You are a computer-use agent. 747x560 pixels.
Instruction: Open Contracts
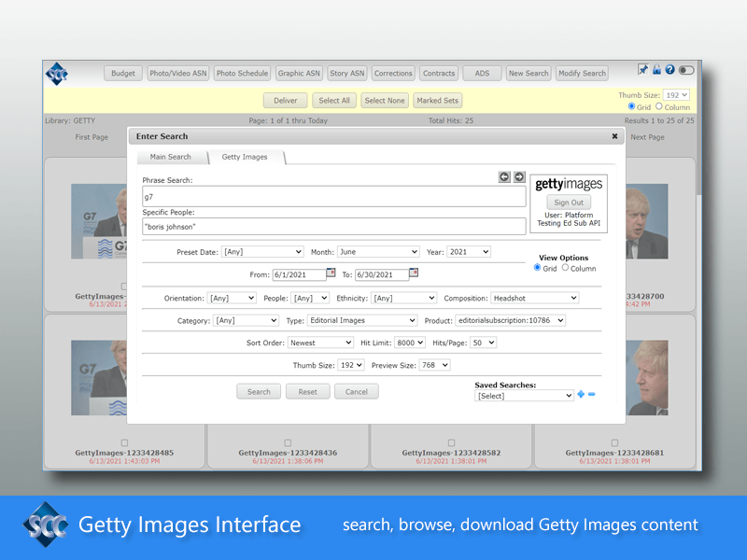tap(439, 74)
